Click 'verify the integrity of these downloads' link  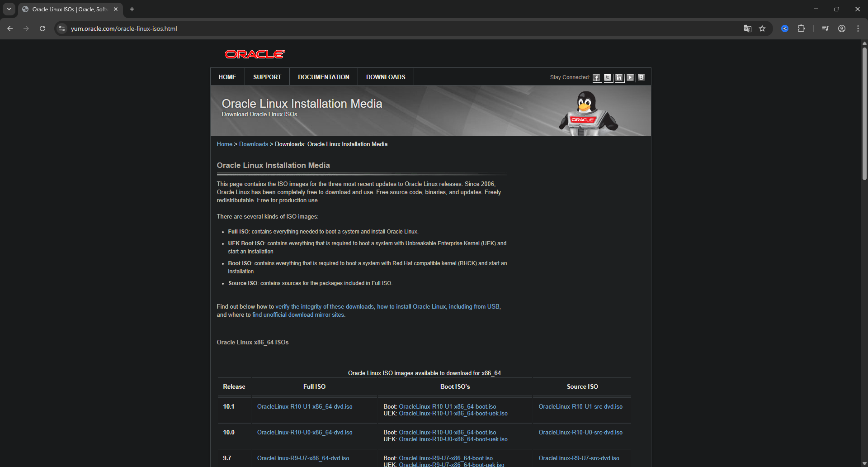point(325,307)
